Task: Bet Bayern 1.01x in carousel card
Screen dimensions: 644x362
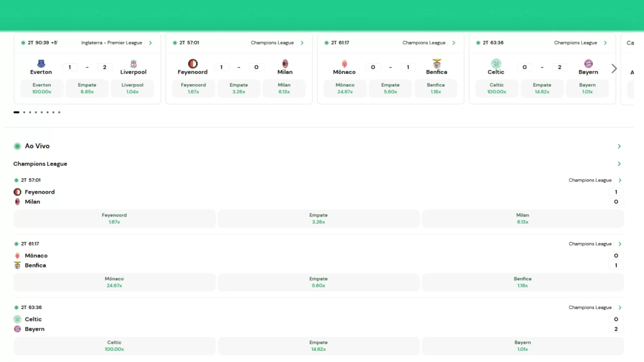Action: coord(587,88)
